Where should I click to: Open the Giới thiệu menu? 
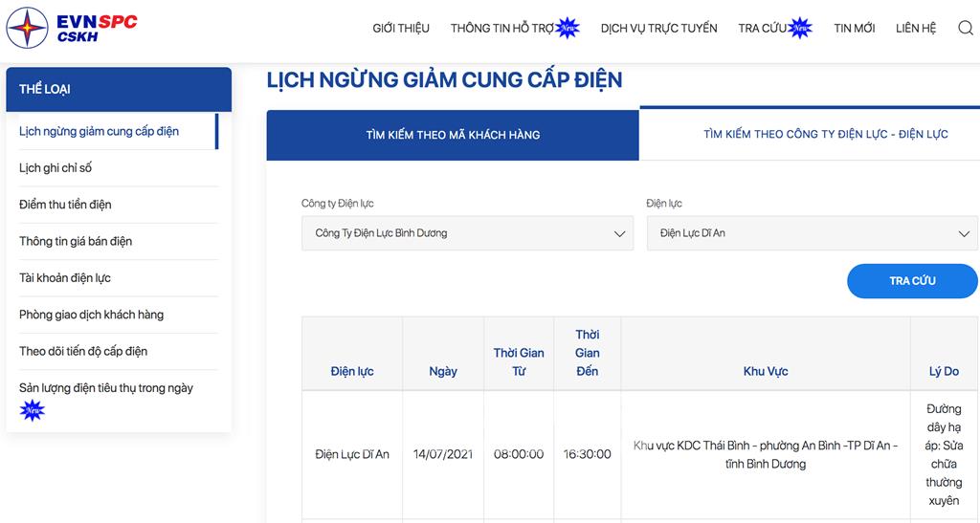coord(401,28)
